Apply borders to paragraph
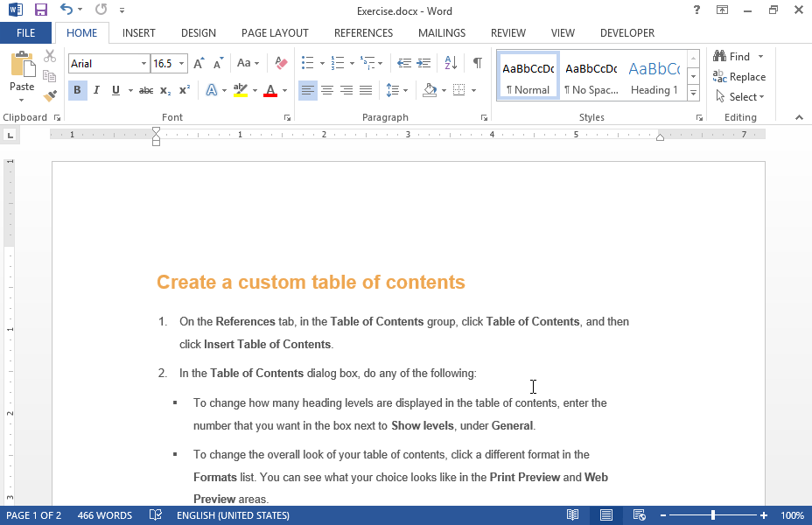Viewport: 812px width, 525px height. coord(458,90)
